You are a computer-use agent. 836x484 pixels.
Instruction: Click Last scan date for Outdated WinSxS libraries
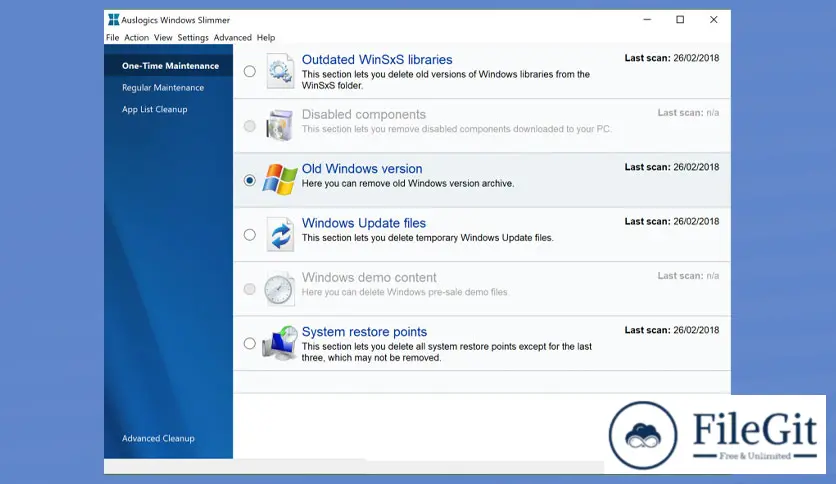pos(672,58)
